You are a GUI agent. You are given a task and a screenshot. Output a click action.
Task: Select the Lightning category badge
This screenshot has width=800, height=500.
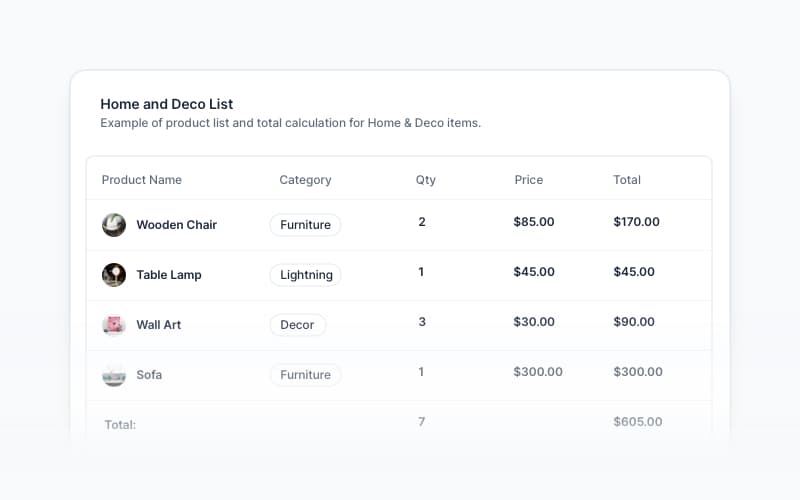tap(305, 275)
